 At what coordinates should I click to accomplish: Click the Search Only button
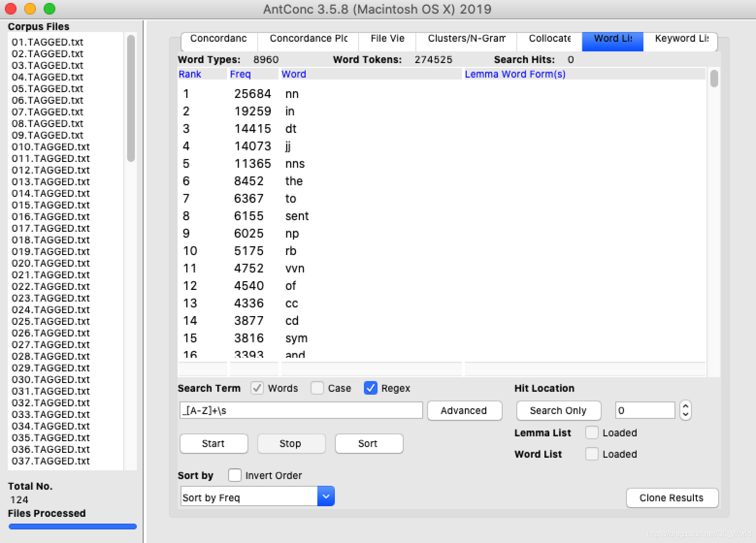559,411
